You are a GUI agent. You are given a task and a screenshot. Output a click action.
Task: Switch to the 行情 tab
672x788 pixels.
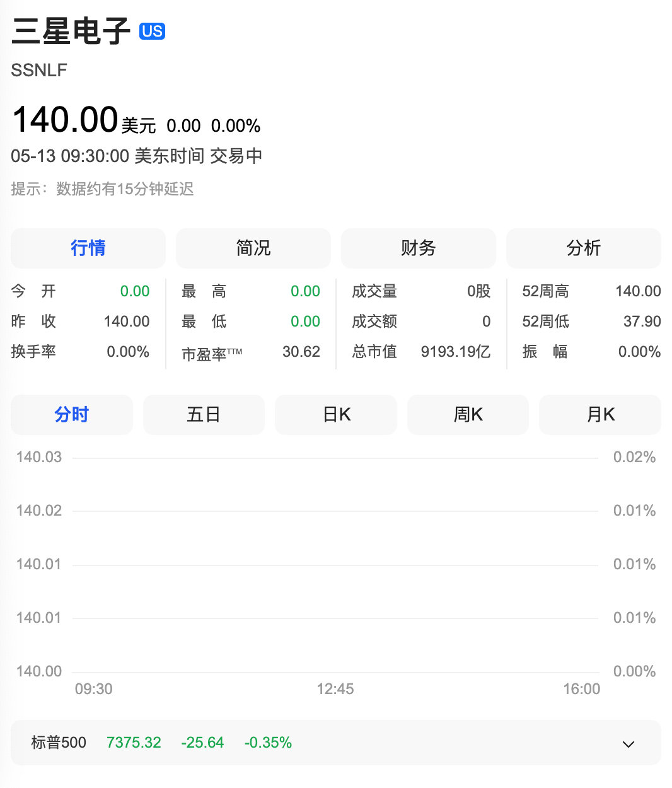(x=88, y=248)
